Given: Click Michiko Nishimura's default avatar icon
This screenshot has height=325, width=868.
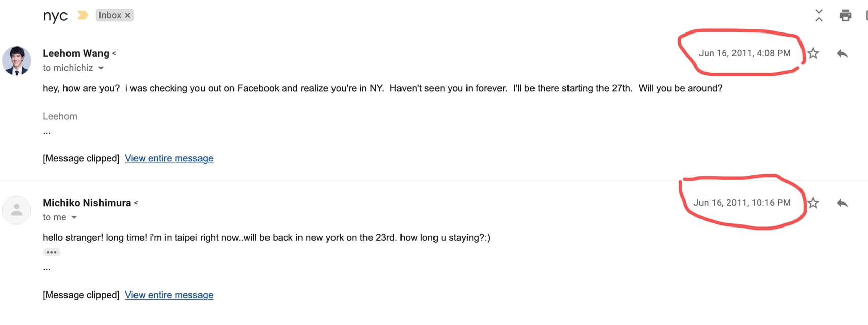Looking at the screenshot, I should [x=17, y=210].
